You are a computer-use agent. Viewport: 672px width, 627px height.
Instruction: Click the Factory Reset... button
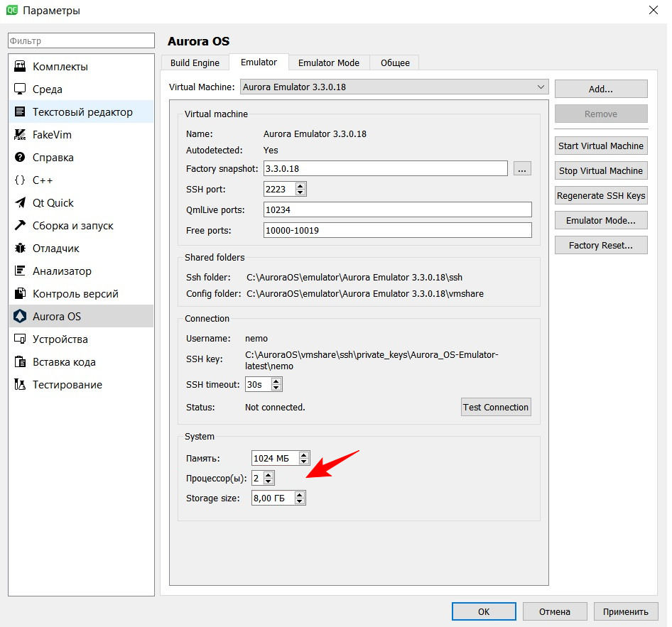tap(601, 246)
